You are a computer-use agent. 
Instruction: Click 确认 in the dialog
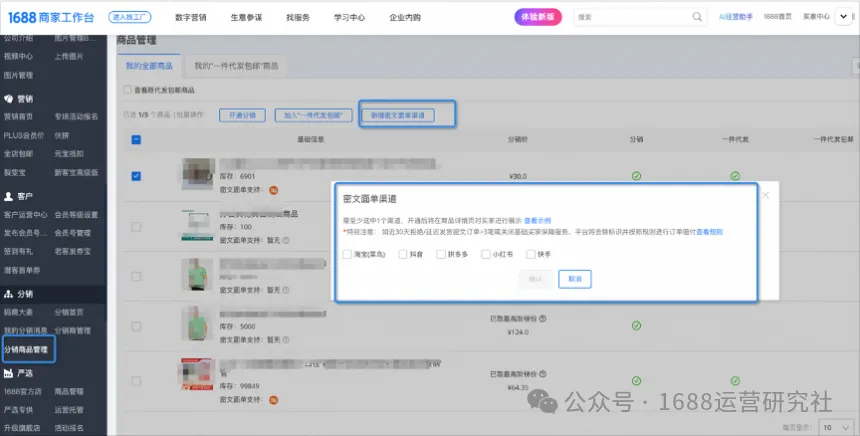coord(535,279)
